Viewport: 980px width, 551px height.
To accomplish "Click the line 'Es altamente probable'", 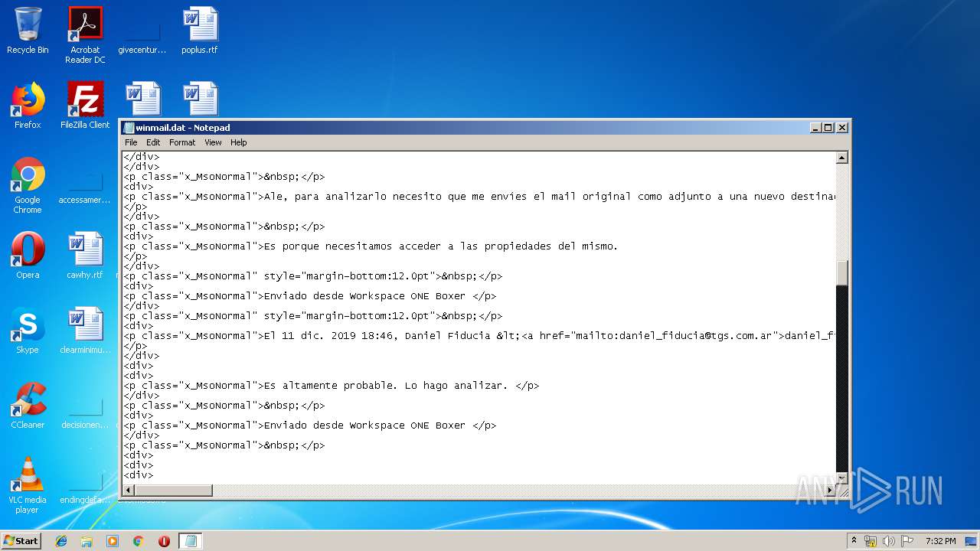I will pos(332,386).
